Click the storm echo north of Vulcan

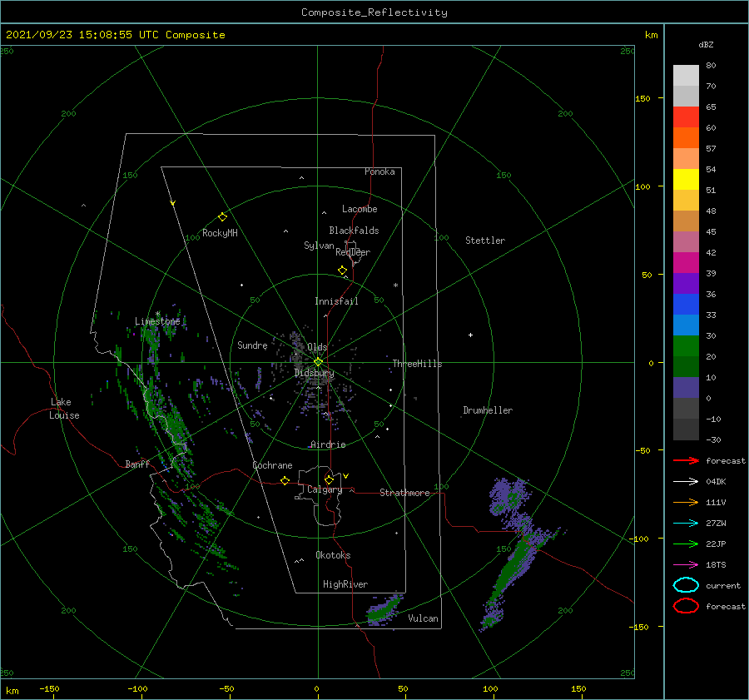pos(384,611)
